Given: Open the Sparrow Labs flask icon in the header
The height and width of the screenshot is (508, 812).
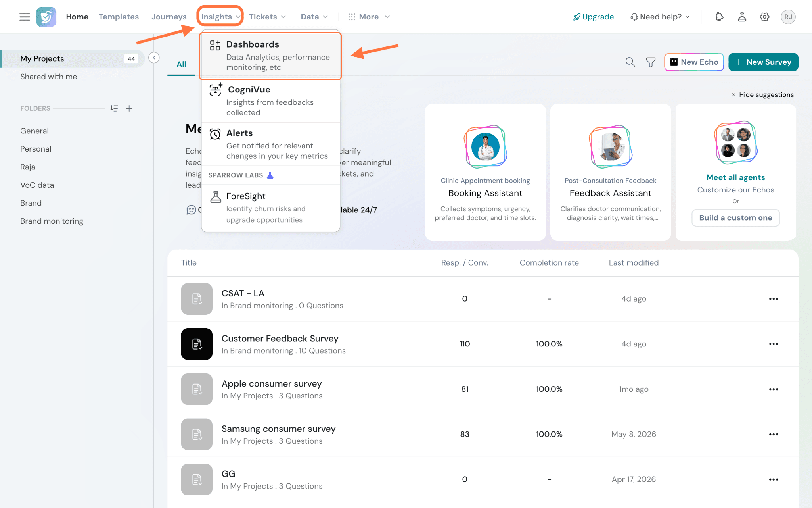Looking at the screenshot, I should pyautogui.click(x=742, y=17).
